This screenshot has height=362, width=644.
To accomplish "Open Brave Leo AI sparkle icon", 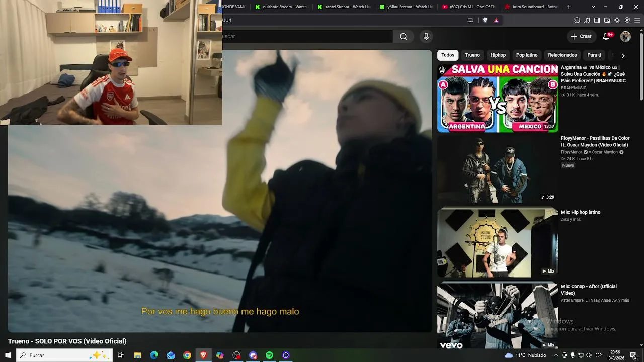I will coord(617,20).
